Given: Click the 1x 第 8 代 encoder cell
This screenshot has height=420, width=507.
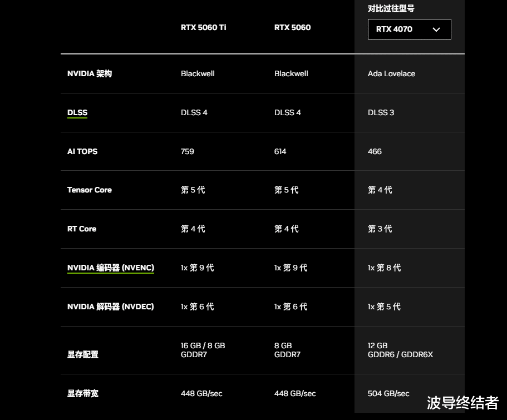Looking at the screenshot, I should [384, 268].
